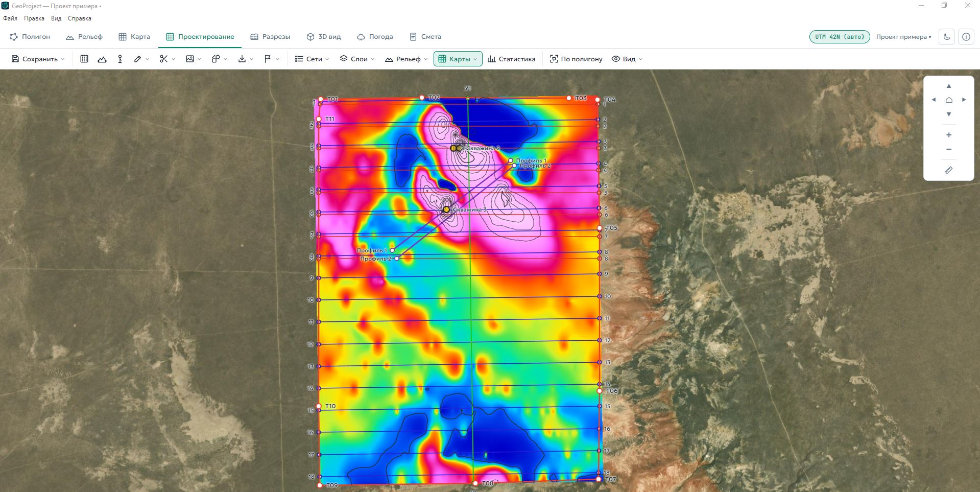Select the terrain profile icon in the toolbar
Screen dimensions: 980x492
coord(102,59)
